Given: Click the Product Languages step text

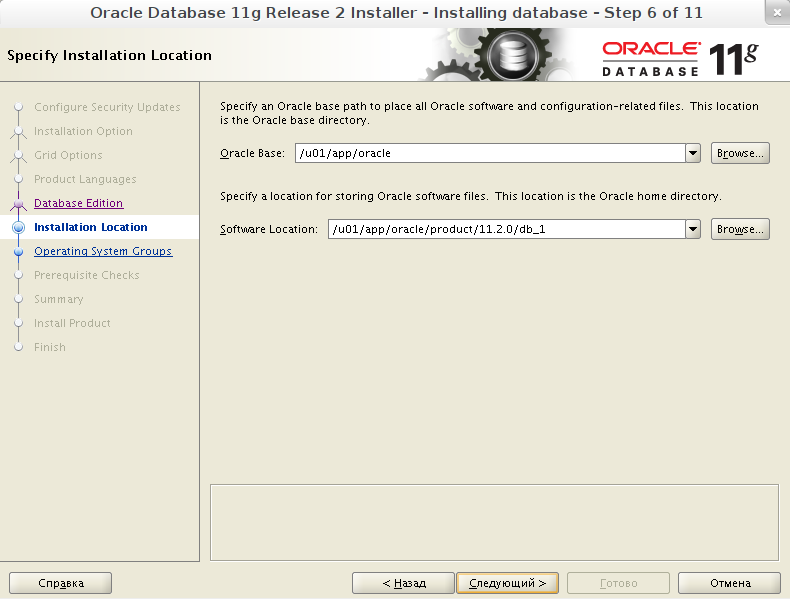Looking at the screenshot, I should pyautogui.click(x=85, y=179).
